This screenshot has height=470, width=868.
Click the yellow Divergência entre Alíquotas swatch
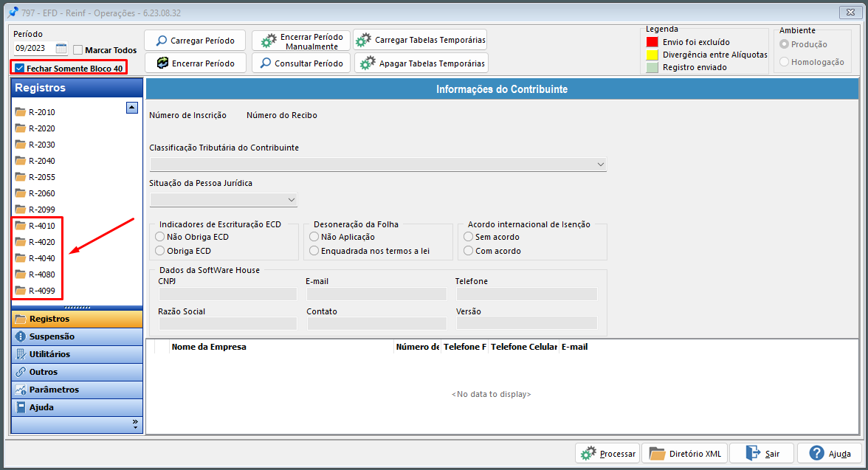[652, 55]
